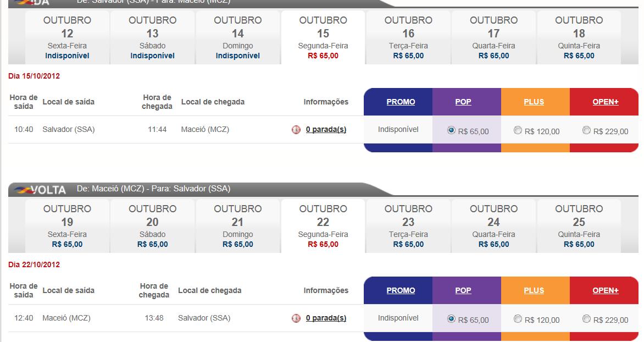Image resolution: width=644 pixels, height=342 pixels.
Task: Select outbound PLUS fare R$ 120,00
Action: tap(518, 130)
